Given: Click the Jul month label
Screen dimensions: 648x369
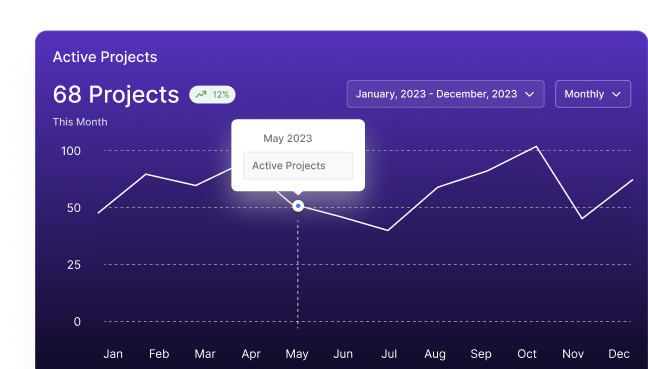Looking at the screenshot, I should click(x=389, y=354).
